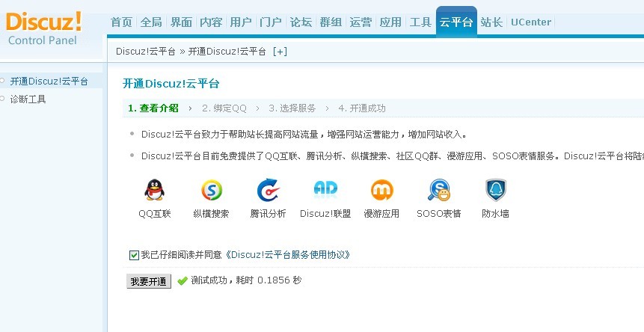
Task: Click step 1. 查看介绍
Action: 153,108
